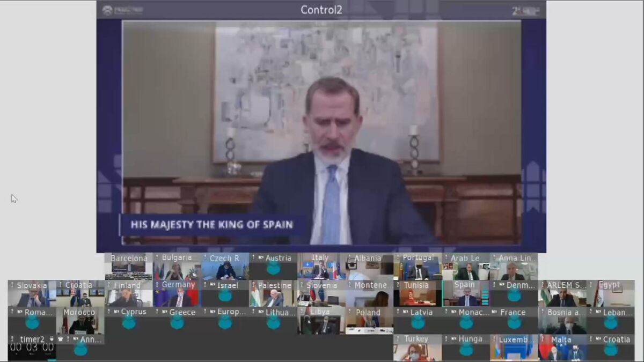Click the Lithuania participant's avatar icon
644x362 pixels.
point(273,322)
